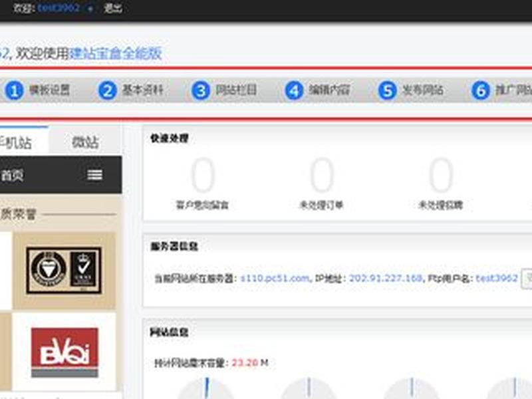The width and height of the screenshot is (532, 399).
Task: Click the 快捷处理 section heading
Action: 169,138
